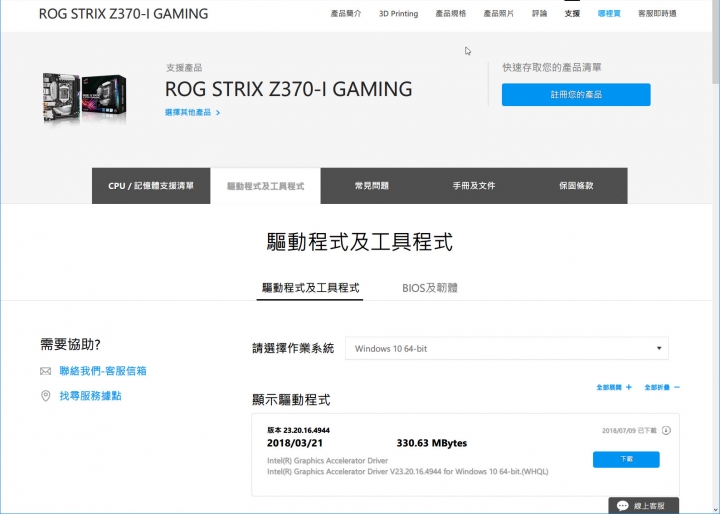The image size is (720, 514).
Task: Open the 找尋服務據點 link
Action: pyautogui.click(x=90, y=396)
